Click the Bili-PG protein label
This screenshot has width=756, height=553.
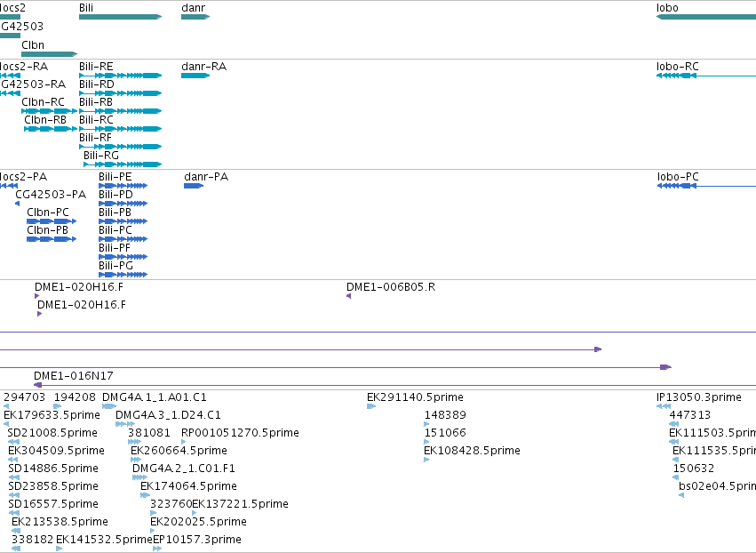coord(115,266)
